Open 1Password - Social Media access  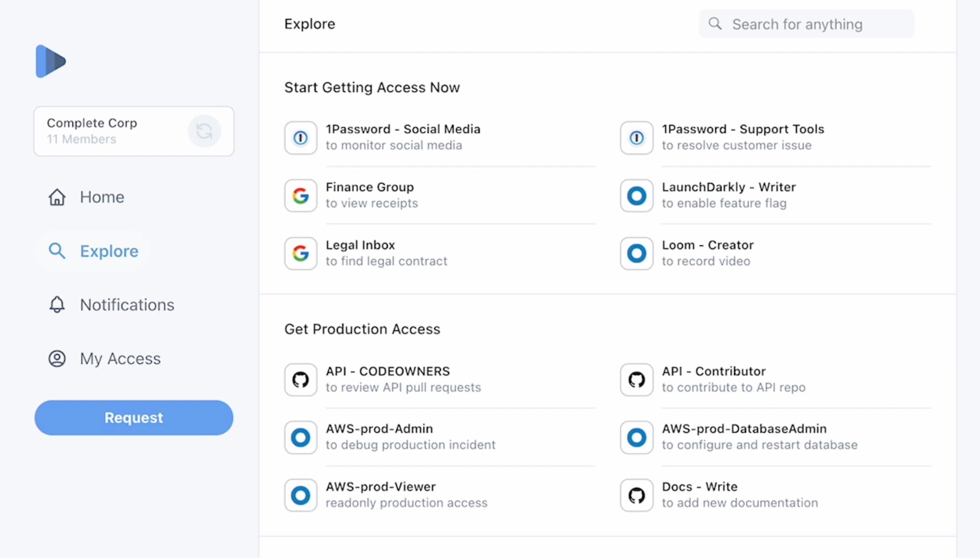[x=440, y=138]
